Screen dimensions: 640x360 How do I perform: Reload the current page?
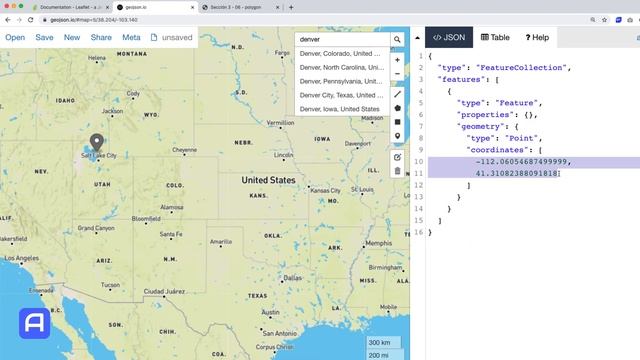(31, 20)
